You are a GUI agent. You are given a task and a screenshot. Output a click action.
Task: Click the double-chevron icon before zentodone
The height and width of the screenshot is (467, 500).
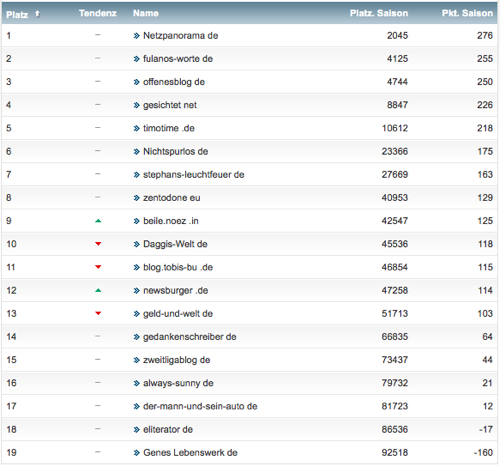[136, 198]
